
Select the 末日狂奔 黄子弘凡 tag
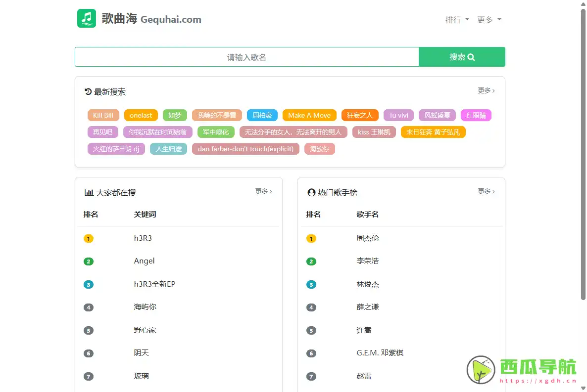pyautogui.click(x=433, y=132)
